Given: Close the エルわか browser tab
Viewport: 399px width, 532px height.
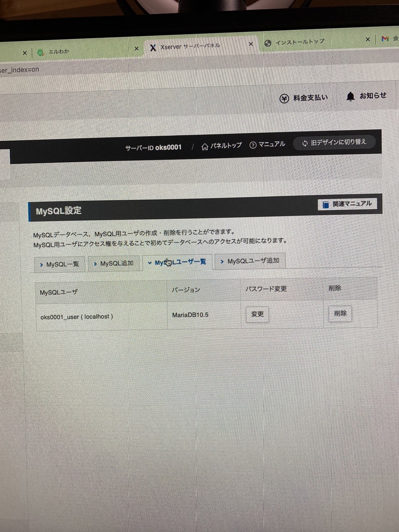Looking at the screenshot, I should (136, 48).
